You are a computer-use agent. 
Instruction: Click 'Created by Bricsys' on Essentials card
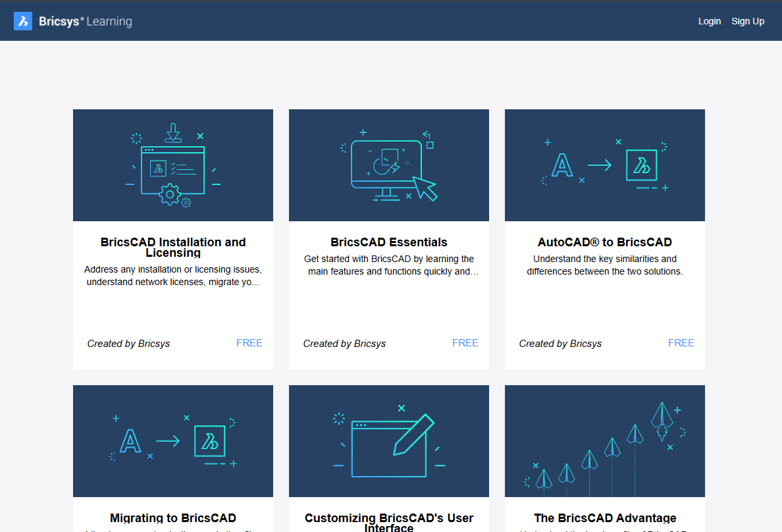coord(345,343)
